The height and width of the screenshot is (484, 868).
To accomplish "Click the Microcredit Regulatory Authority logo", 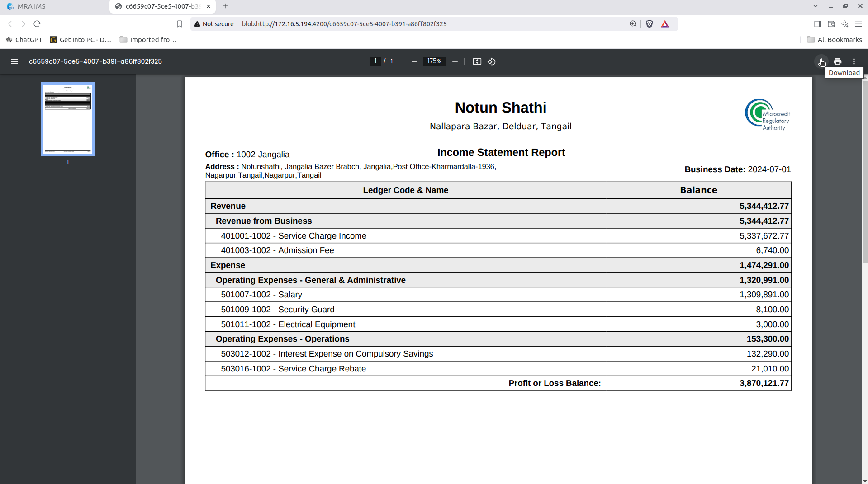I will (x=768, y=115).
